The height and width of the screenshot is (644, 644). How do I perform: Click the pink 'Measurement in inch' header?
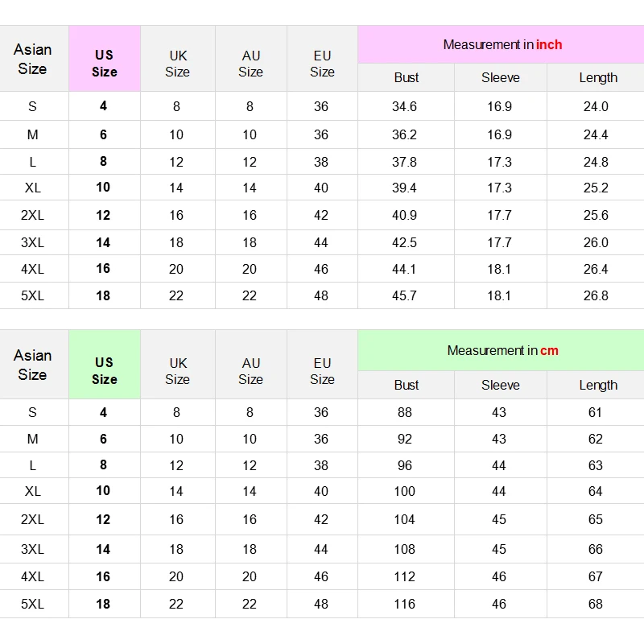[501, 44]
